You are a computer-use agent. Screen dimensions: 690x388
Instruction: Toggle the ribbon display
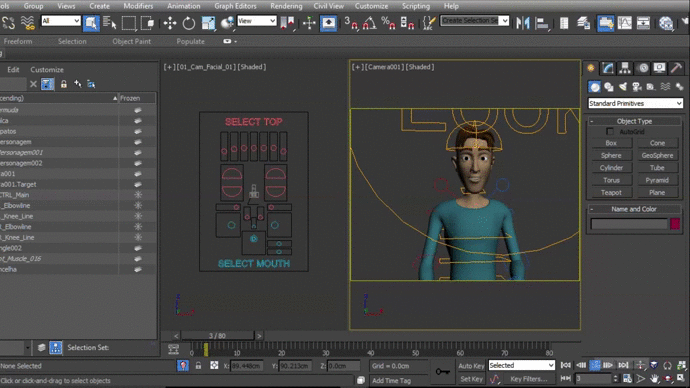coord(606,23)
